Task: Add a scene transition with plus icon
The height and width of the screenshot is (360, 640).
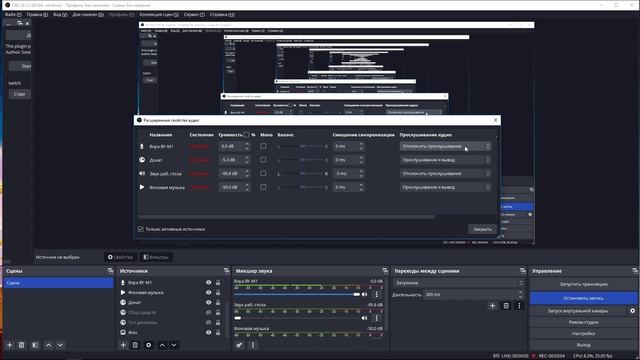Action: tap(492, 305)
